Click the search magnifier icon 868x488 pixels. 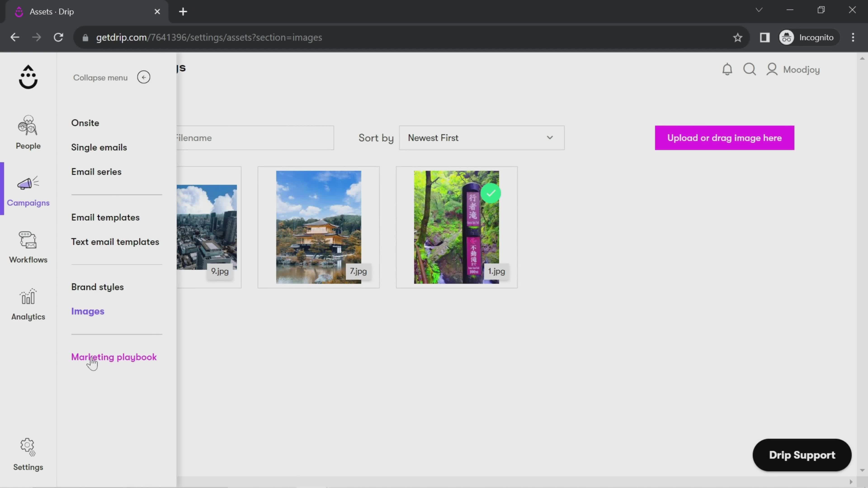pos(750,69)
